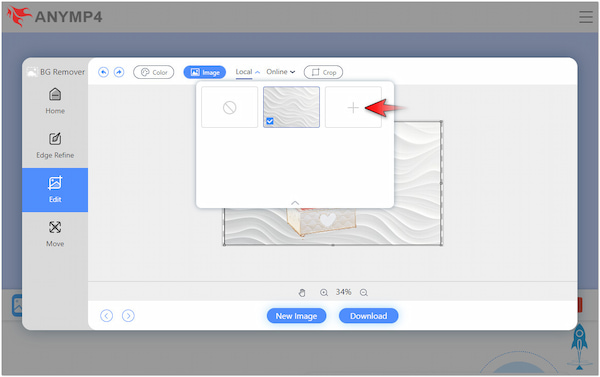Screen dimensions: 600x377
Task: Click the zoom in magnifier
Action: pos(324,293)
